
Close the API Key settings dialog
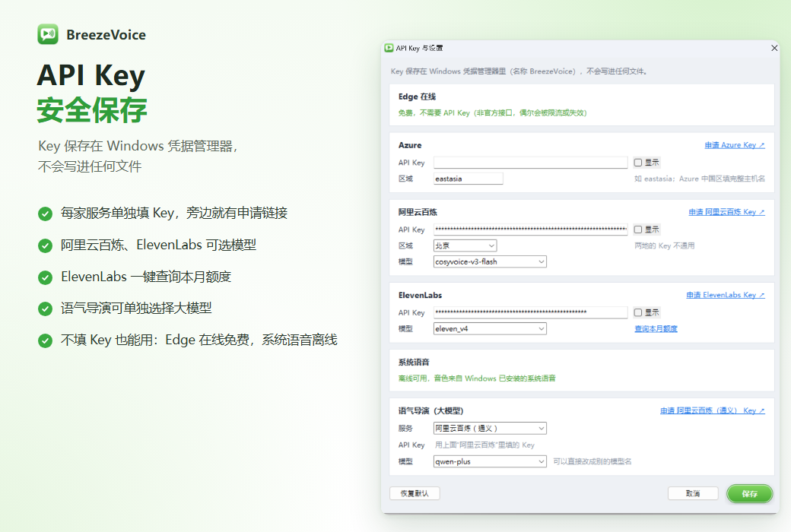pos(774,48)
